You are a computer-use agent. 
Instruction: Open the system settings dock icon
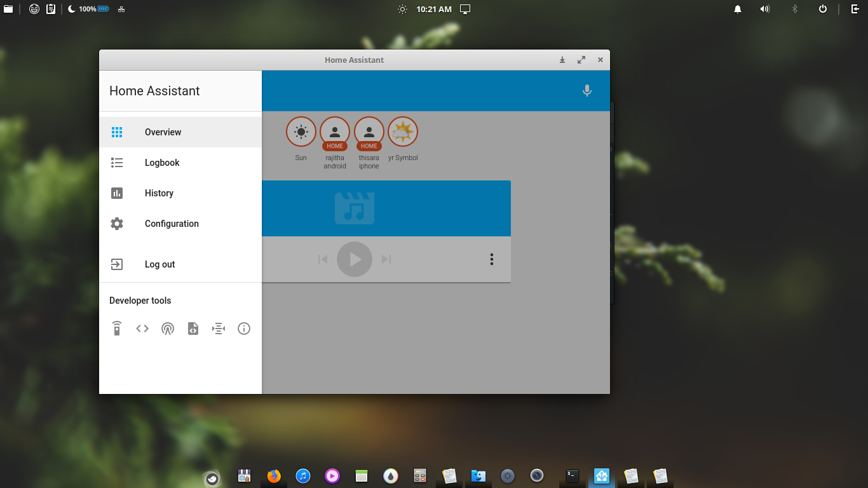point(507,475)
